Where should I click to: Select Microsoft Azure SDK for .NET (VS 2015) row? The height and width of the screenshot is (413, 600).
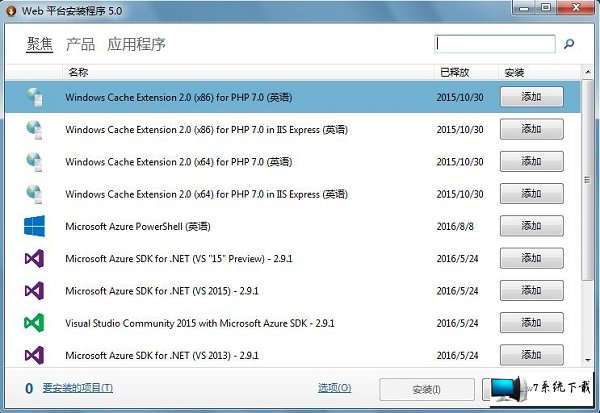pyautogui.click(x=293, y=291)
